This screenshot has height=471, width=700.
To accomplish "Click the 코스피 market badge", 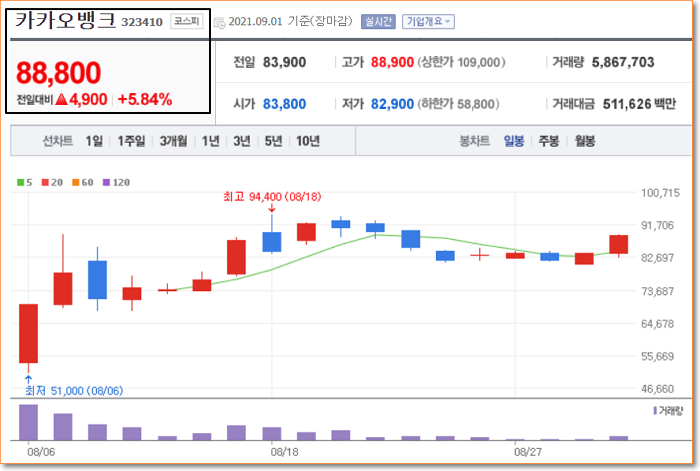I will pyautogui.click(x=187, y=21).
